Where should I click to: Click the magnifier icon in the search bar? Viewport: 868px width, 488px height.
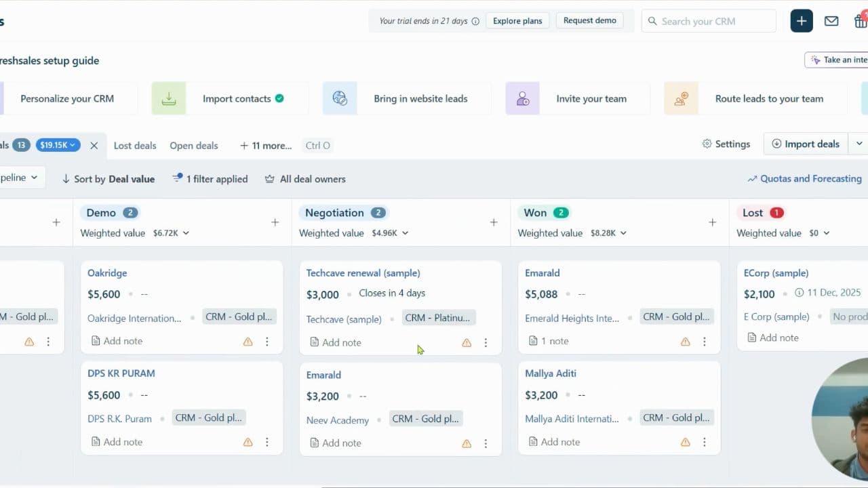pos(652,21)
